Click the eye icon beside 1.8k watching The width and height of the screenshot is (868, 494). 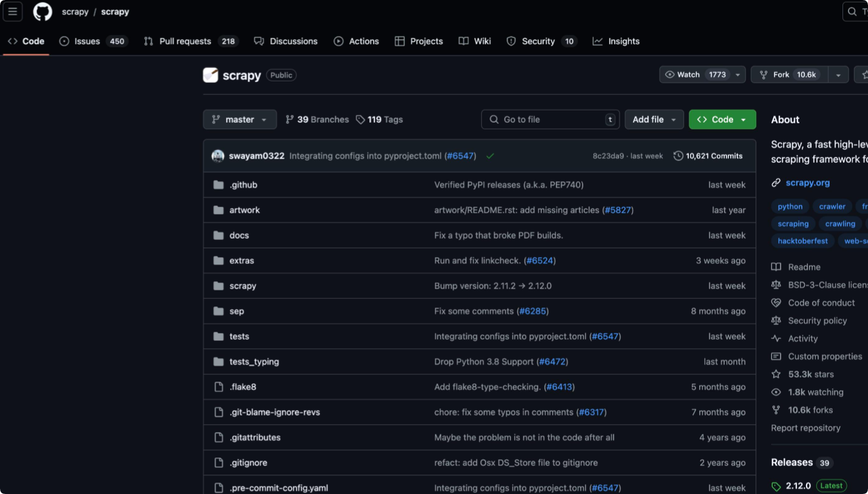point(776,393)
